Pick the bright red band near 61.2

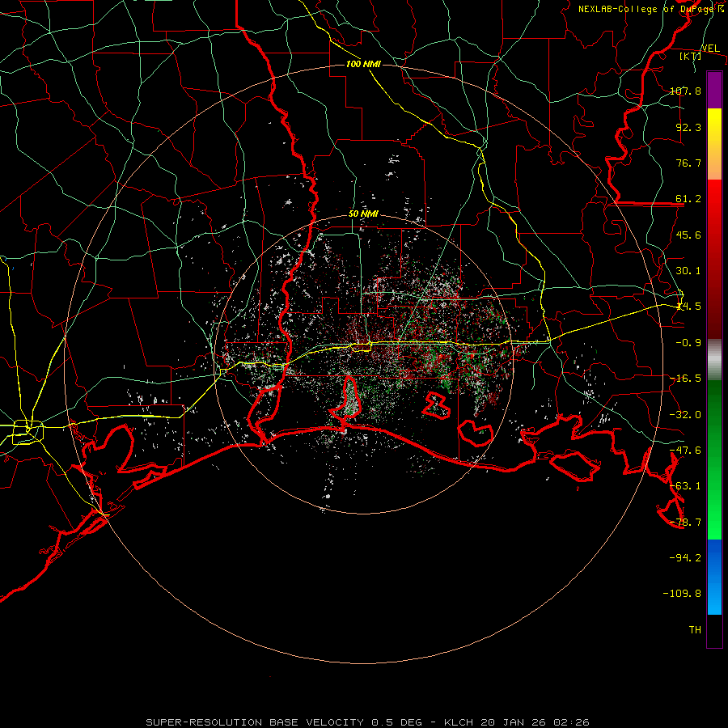click(714, 200)
